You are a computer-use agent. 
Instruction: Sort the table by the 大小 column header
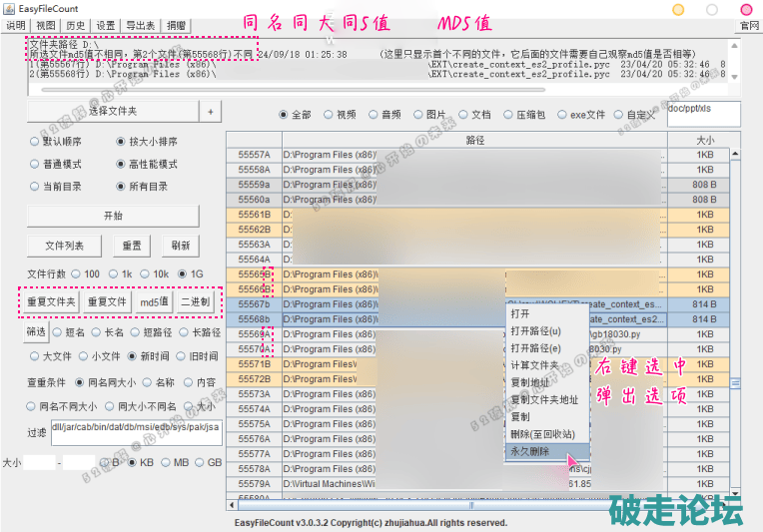click(705, 141)
